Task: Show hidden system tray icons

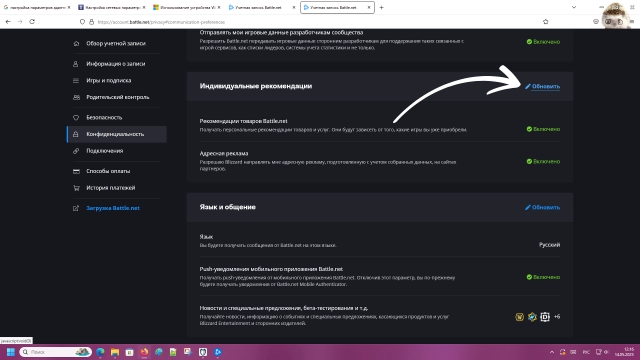Action: pyautogui.click(x=552, y=352)
